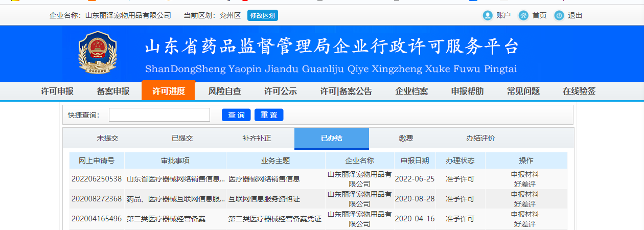Click date 2020-08-28 cell
Viewport: 644px width, 230px height.
[x=415, y=199]
